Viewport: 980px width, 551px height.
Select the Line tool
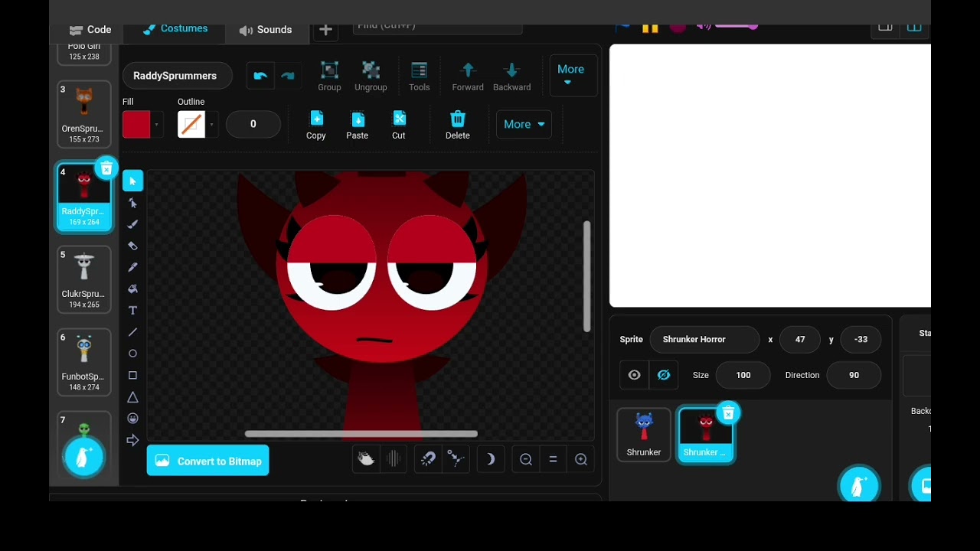click(132, 332)
